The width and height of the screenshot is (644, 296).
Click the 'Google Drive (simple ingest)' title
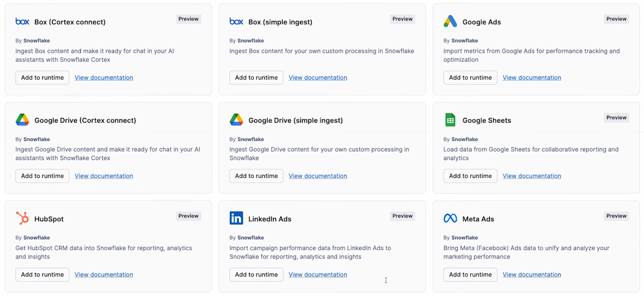pyautogui.click(x=295, y=120)
